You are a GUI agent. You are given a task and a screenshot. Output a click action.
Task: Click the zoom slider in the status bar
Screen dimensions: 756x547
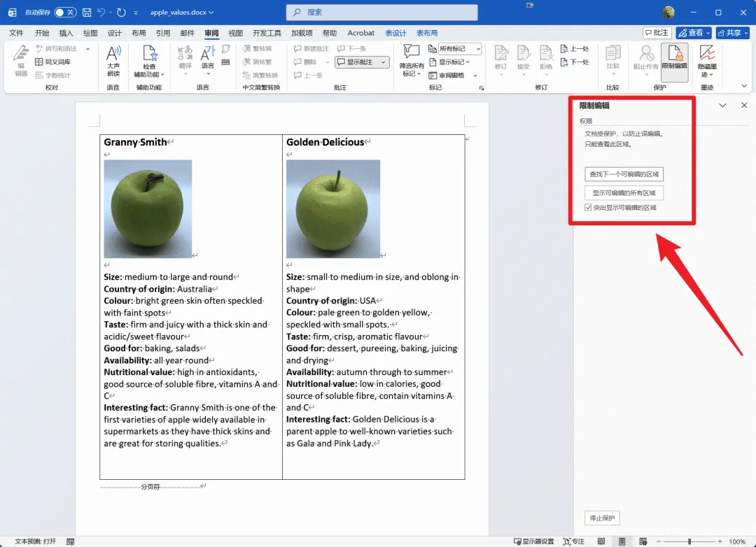[689, 541]
